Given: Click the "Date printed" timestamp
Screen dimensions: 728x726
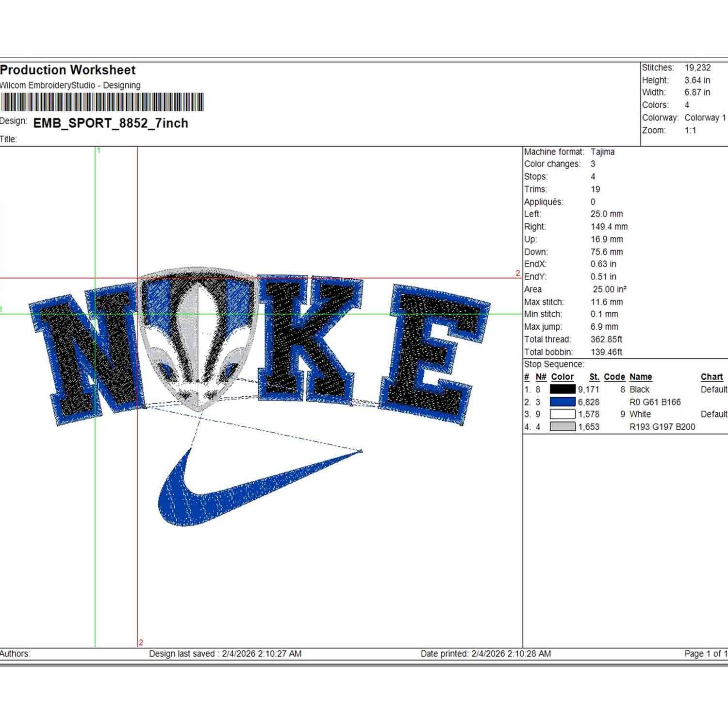Looking at the screenshot, I should pyautogui.click(x=486, y=654).
